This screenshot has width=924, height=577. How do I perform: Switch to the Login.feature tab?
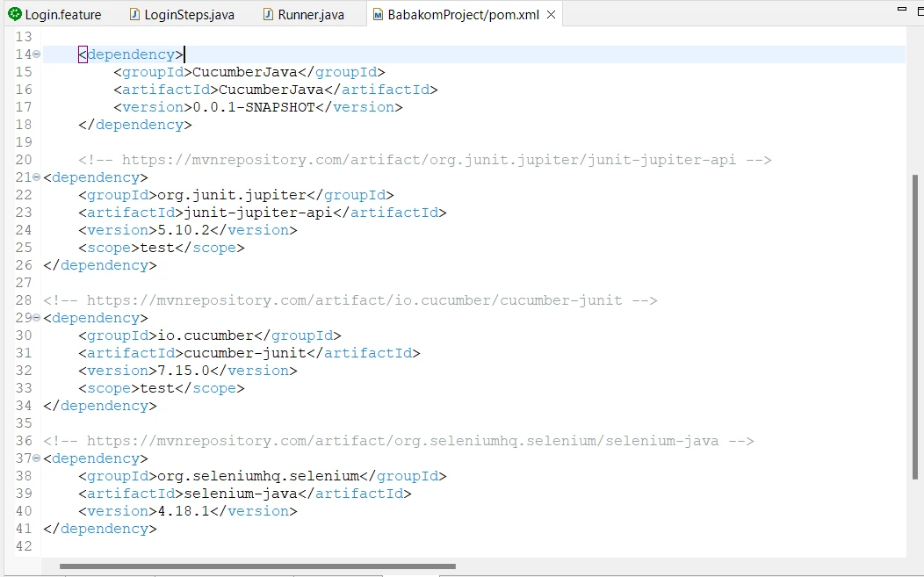(x=57, y=13)
